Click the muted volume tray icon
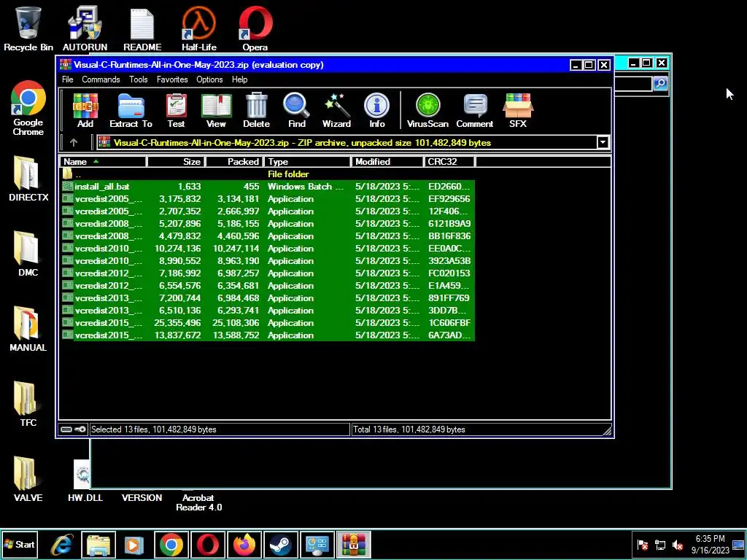 (678, 545)
